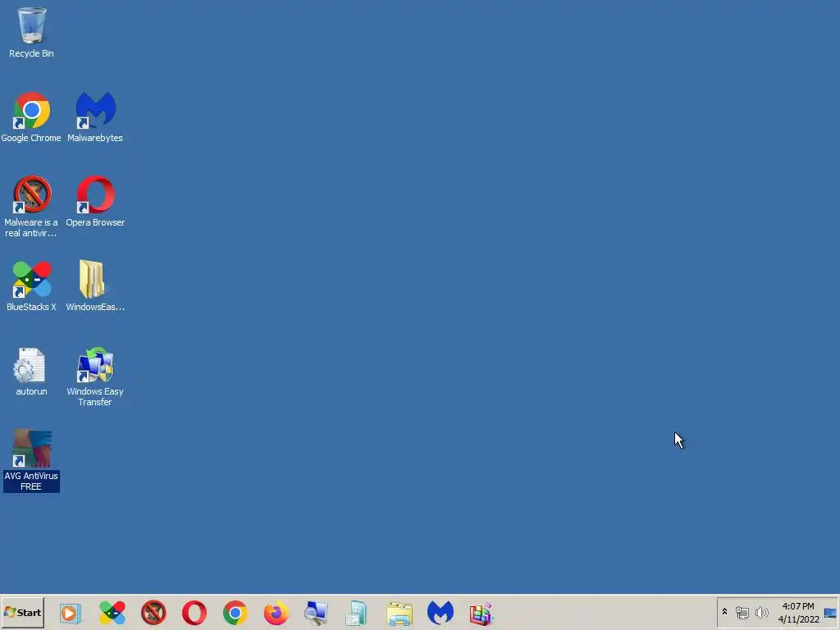The image size is (840, 630).
Task: Open Windows Explorer from the taskbar
Action: coord(399,614)
